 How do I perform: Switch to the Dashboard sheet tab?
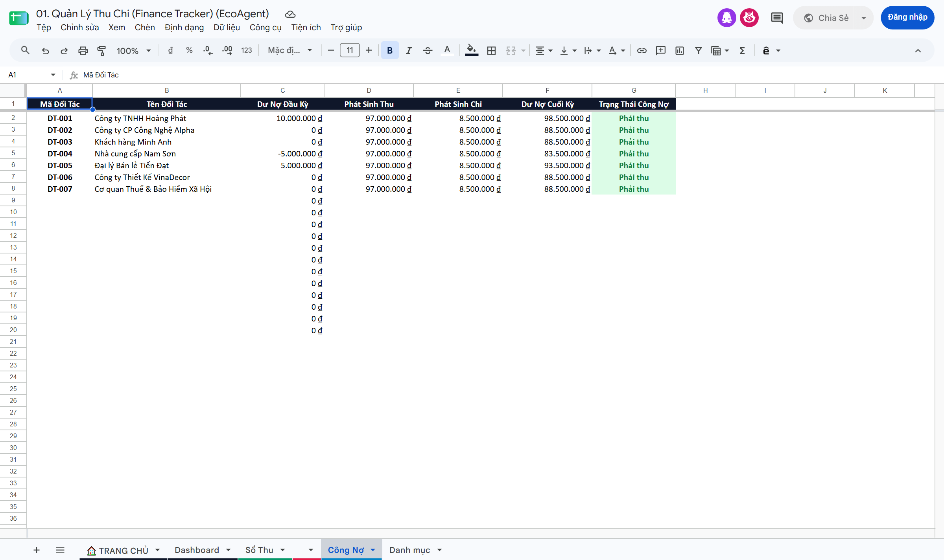tap(197, 550)
